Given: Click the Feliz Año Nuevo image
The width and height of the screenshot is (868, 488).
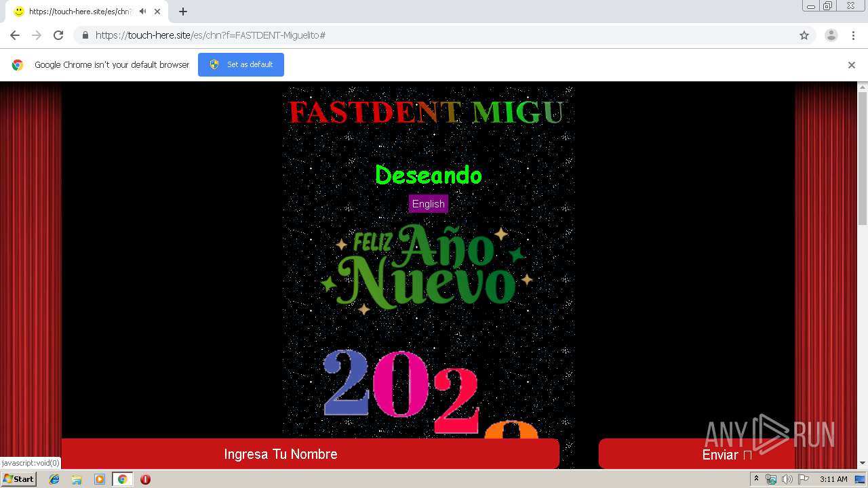Looking at the screenshot, I should 427,269.
